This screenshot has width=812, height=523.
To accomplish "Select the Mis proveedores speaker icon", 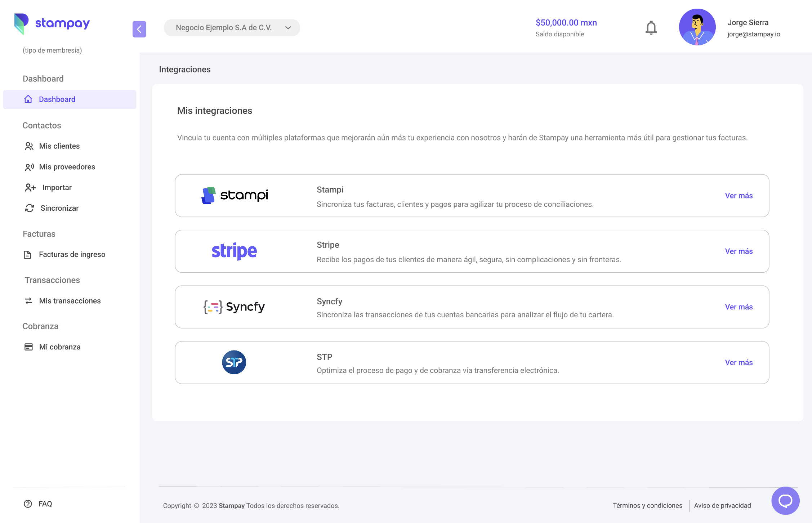I will tap(29, 166).
